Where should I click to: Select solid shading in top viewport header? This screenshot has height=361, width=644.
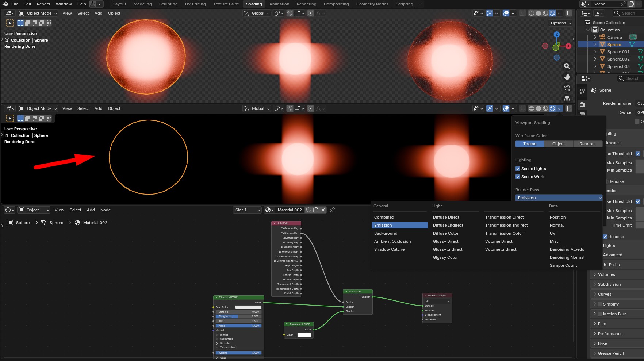(538, 13)
